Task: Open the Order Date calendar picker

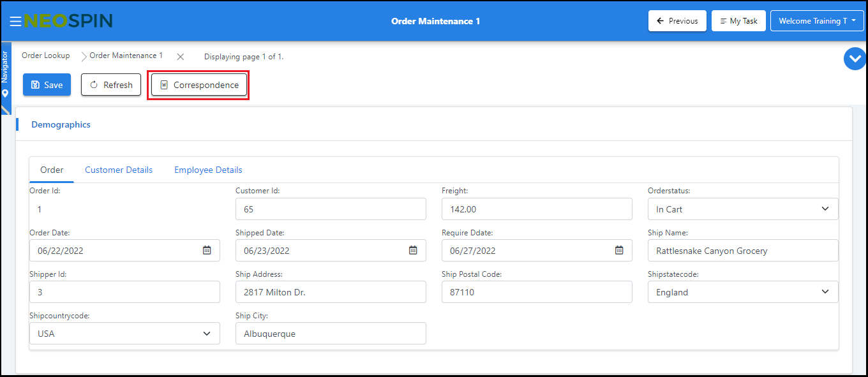Action: point(207,250)
